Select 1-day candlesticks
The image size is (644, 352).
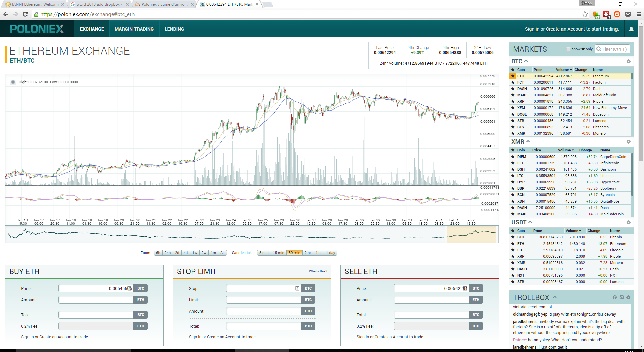(330, 253)
